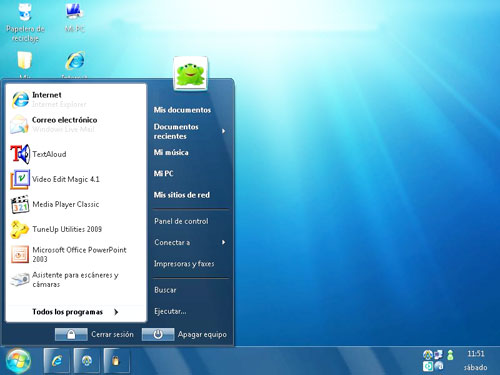
Task: Expand Conectar a submenu arrow
Action: click(x=224, y=242)
